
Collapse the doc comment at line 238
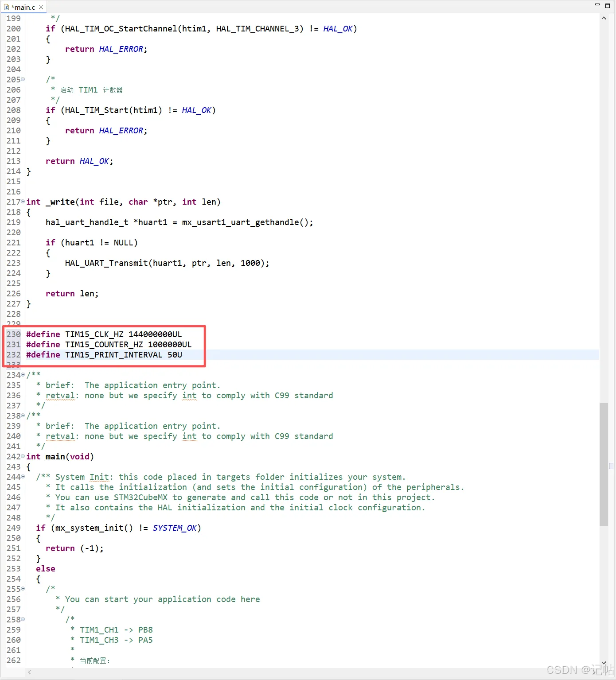click(x=23, y=416)
